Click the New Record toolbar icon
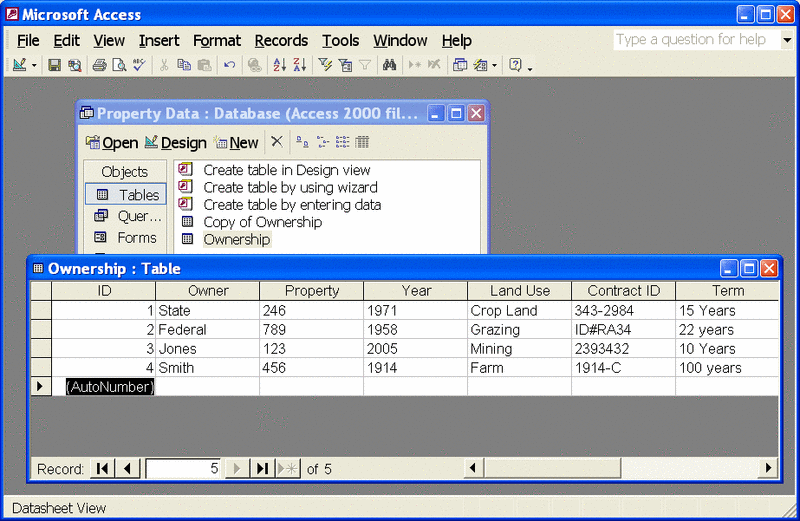Image resolution: width=800 pixels, height=521 pixels. pyautogui.click(x=414, y=65)
